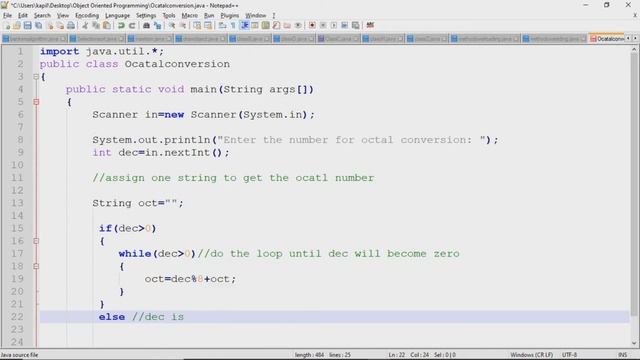Click line 13 'String oct="";' text
640x360 pixels.
point(138,203)
